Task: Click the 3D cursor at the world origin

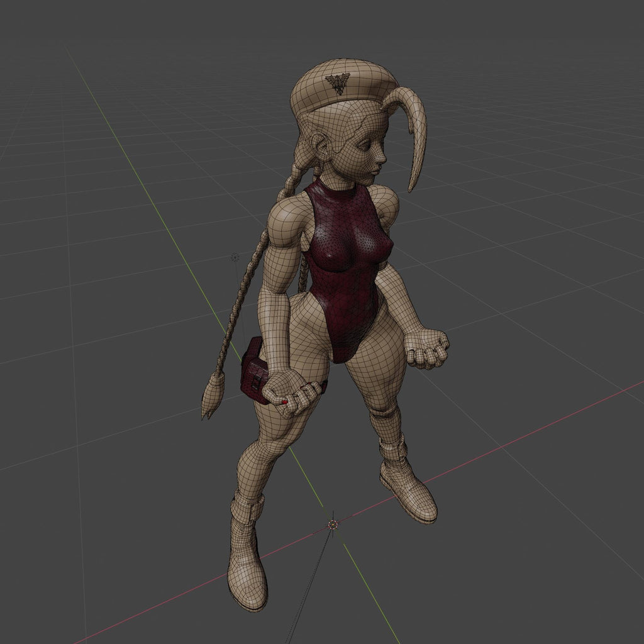Action: [333, 525]
